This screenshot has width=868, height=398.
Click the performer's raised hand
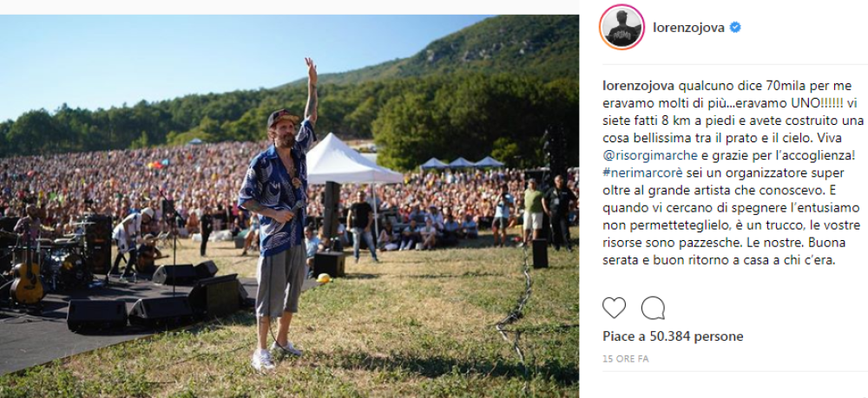point(311,71)
